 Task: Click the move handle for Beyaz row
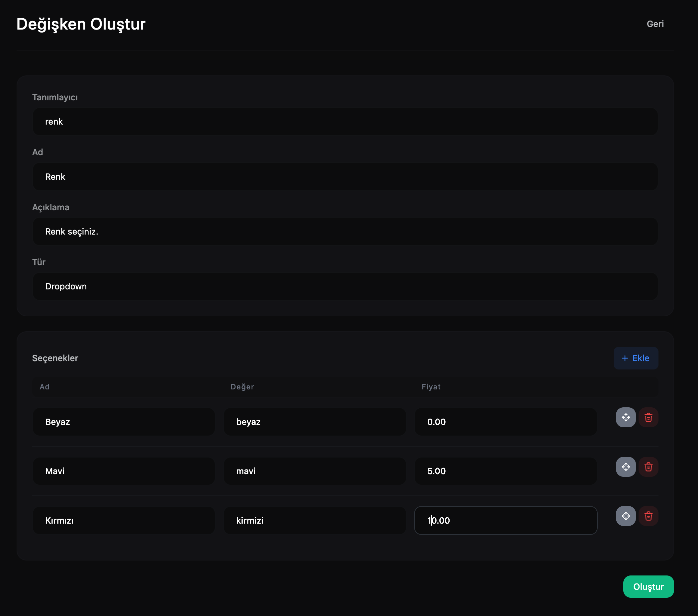point(626,417)
